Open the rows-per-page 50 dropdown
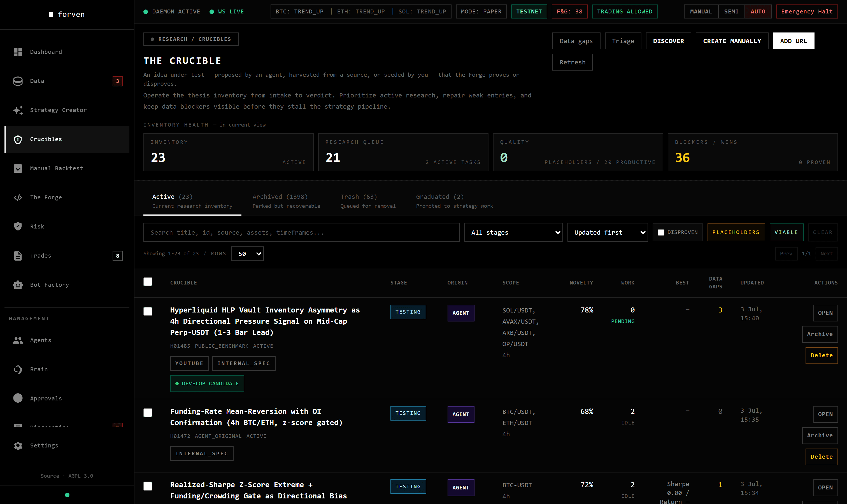 point(247,254)
